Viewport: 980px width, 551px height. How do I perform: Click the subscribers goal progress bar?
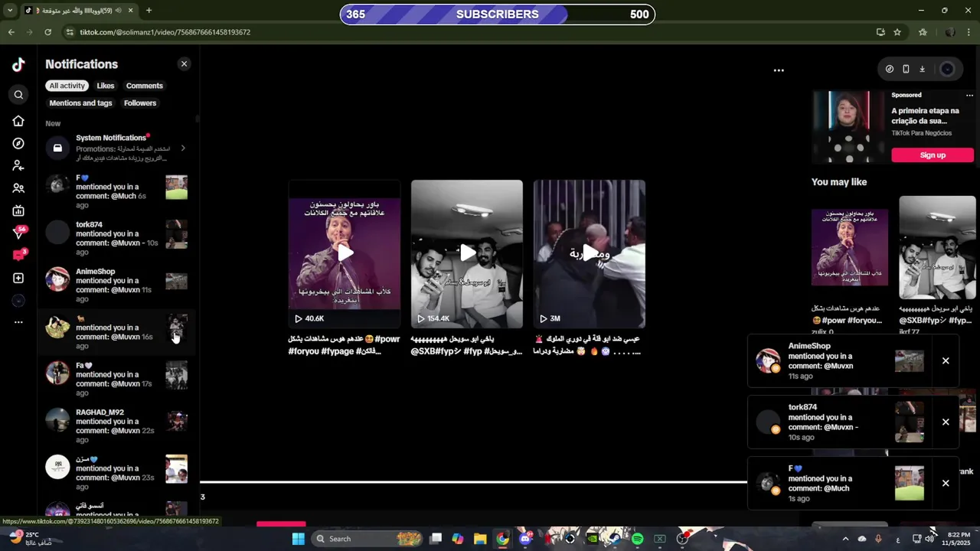coord(498,15)
